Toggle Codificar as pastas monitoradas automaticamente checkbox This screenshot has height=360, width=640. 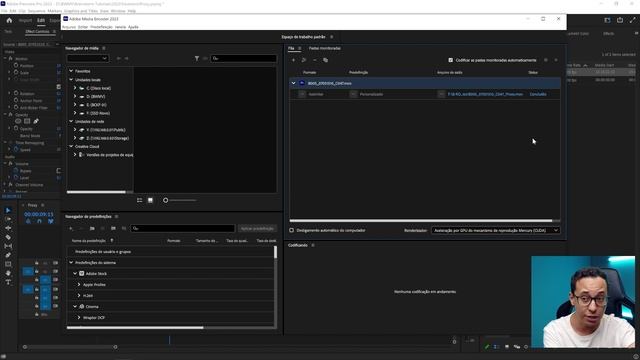point(451,60)
